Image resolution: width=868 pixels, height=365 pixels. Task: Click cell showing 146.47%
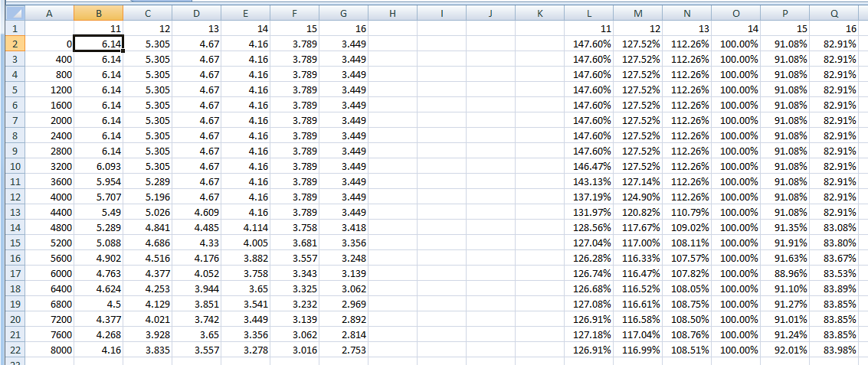coord(588,166)
